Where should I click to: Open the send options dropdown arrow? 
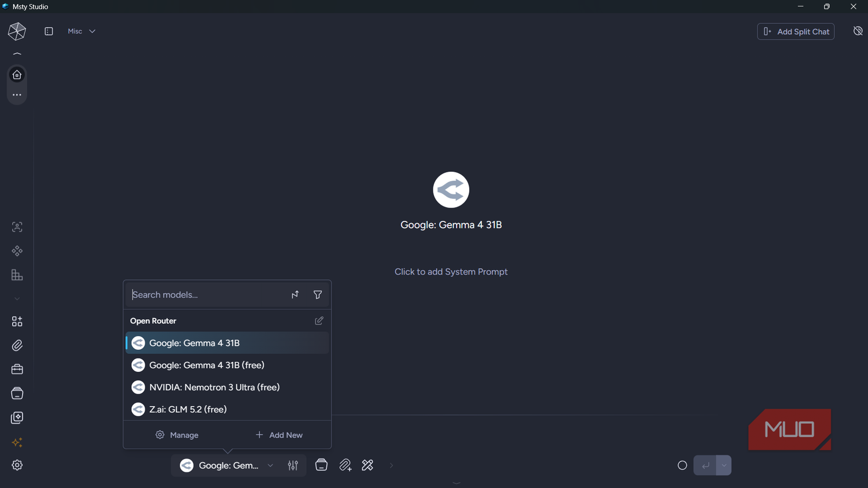(724, 465)
